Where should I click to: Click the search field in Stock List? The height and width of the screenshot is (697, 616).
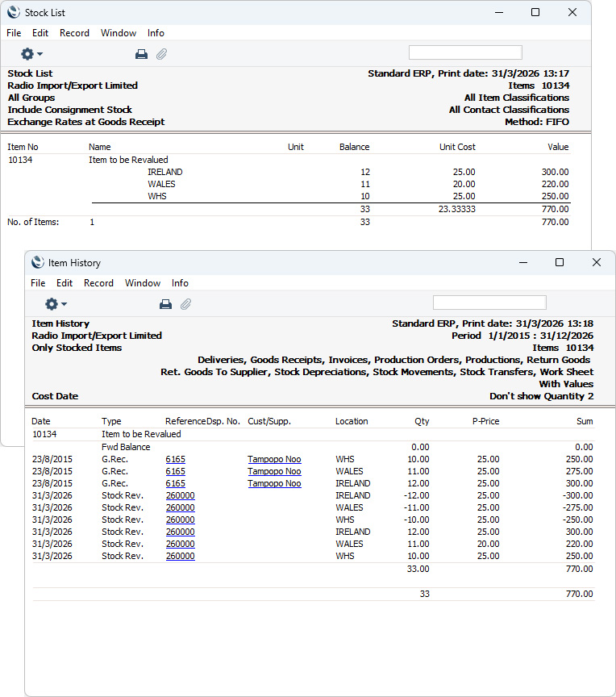pos(465,52)
